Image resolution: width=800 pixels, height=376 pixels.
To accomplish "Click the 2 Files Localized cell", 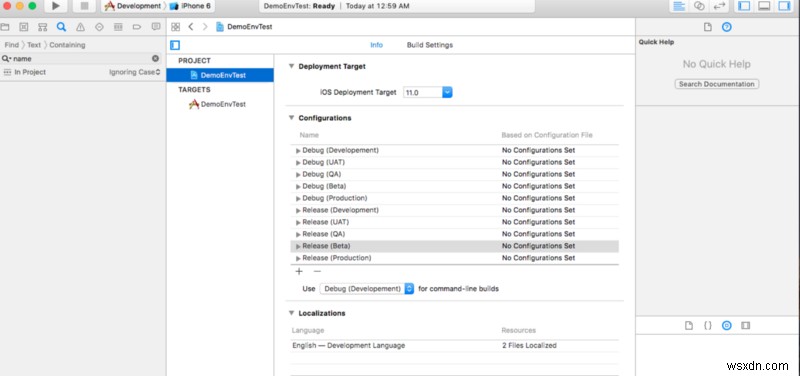I will tap(529, 345).
